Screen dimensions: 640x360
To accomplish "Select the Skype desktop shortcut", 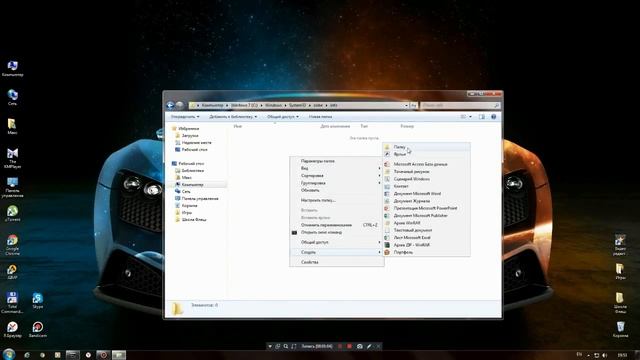I will pyautogui.click(x=38, y=300).
